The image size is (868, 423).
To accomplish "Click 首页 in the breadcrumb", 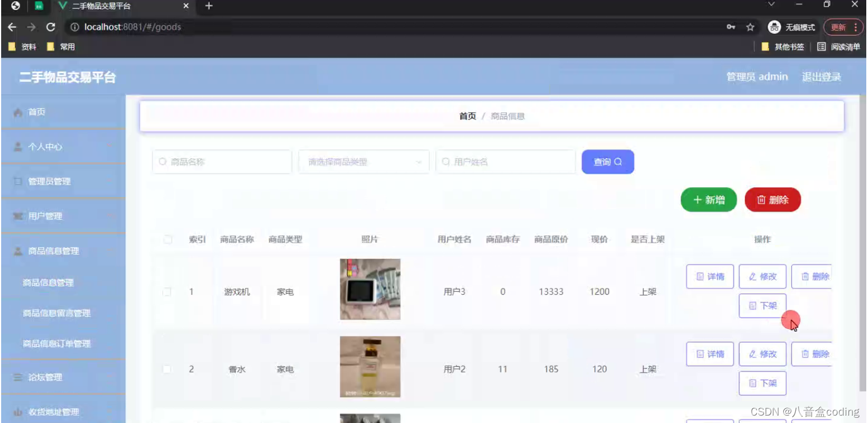I will [x=468, y=116].
